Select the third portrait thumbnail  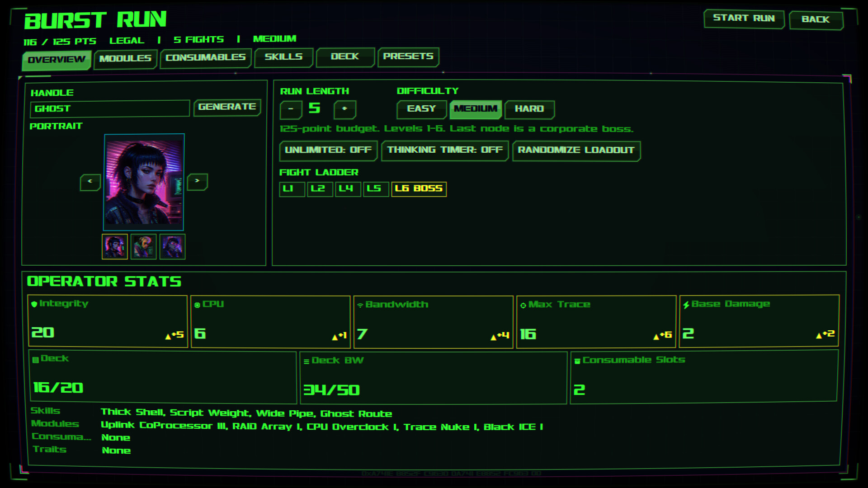click(173, 247)
